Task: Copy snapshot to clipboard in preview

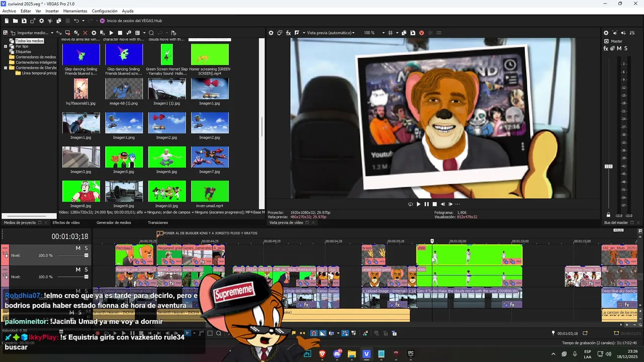Action: (x=404, y=33)
